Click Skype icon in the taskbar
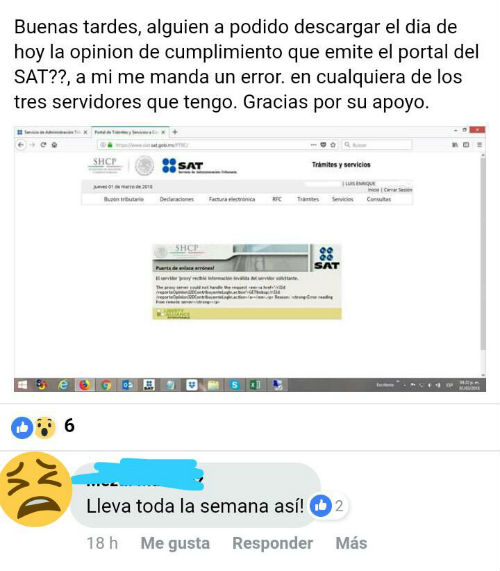Viewport: 500px width, 571px height. click(x=235, y=385)
